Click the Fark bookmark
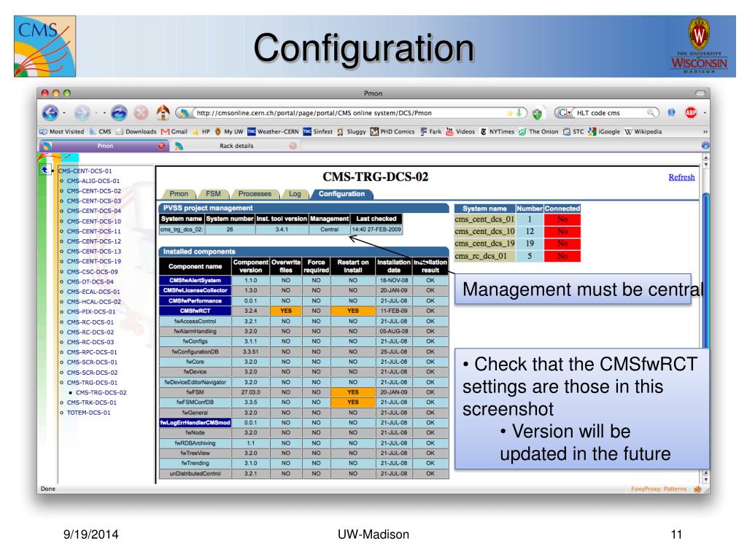The height and width of the screenshot is (560, 747). (430, 131)
